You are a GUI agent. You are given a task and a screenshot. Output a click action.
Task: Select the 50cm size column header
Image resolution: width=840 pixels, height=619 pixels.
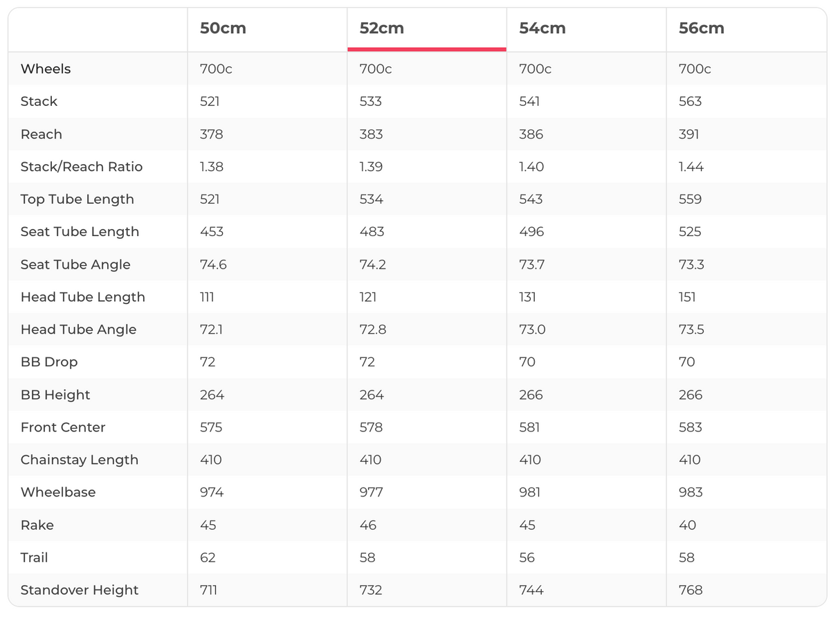point(223,28)
